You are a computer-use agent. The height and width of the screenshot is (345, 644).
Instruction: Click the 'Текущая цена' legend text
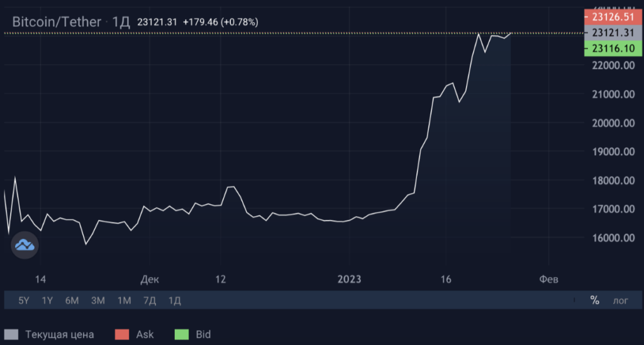60,334
